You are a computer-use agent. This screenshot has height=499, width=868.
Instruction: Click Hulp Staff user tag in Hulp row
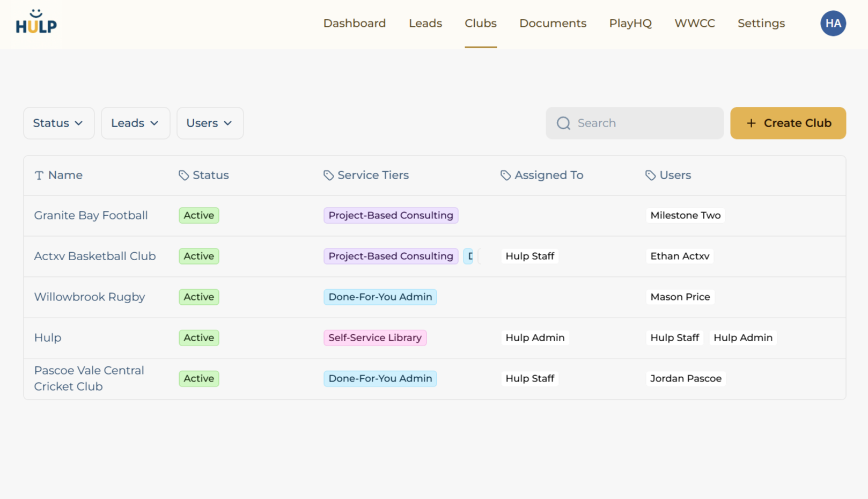[x=675, y=337]
